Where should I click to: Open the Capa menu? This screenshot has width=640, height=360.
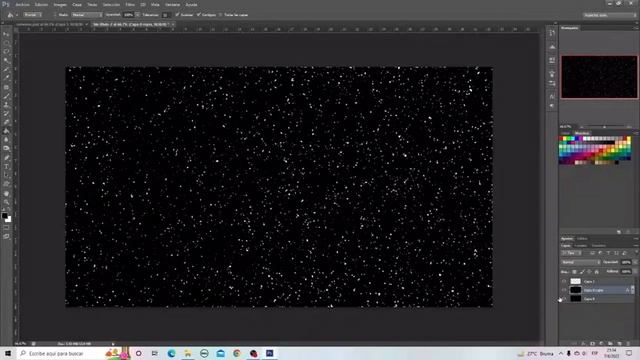(77, 5)
